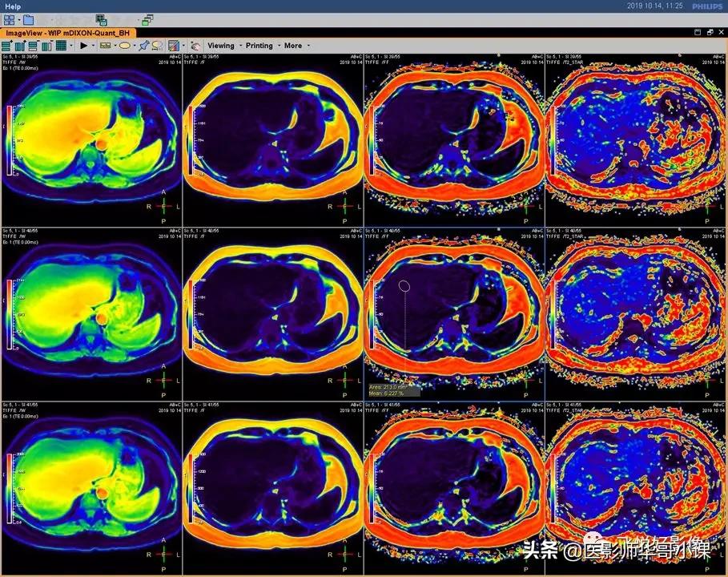Click the viewport grid layout icon
The image size is (728, 577).
tap(61, 46)
